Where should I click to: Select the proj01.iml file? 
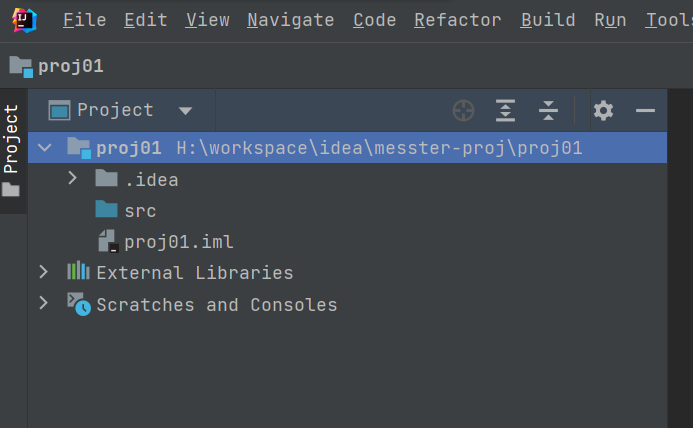pyautogui.click(x=178, y=242)
